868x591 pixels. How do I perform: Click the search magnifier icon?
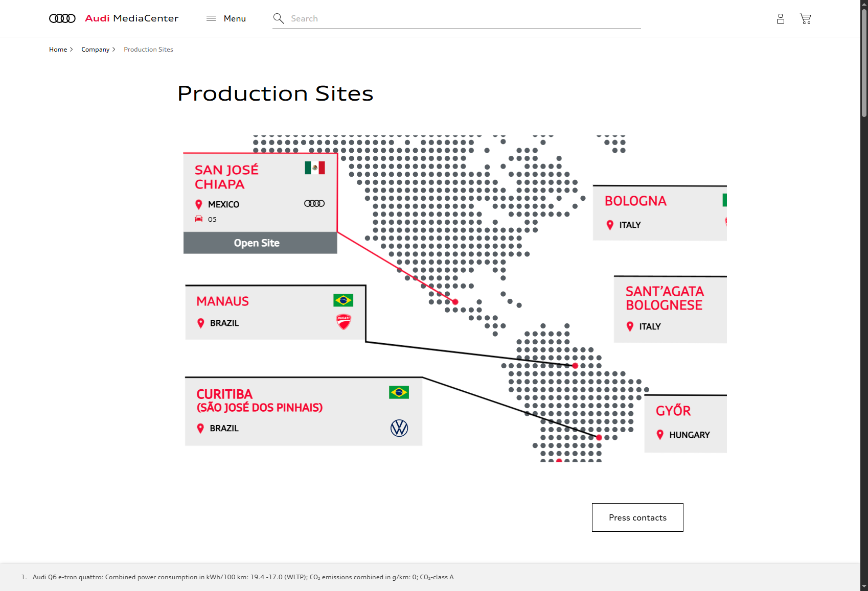(x=279, y=18)
